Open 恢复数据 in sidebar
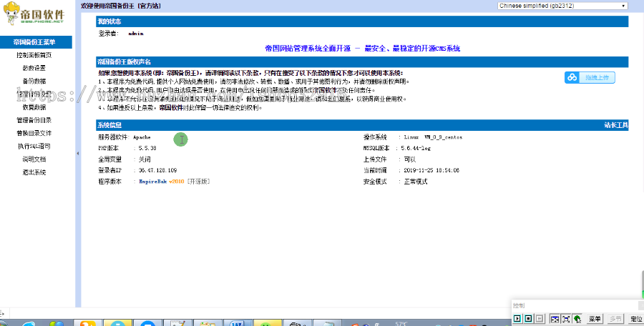This screenshot has width=644, height=326. (34, 107)
